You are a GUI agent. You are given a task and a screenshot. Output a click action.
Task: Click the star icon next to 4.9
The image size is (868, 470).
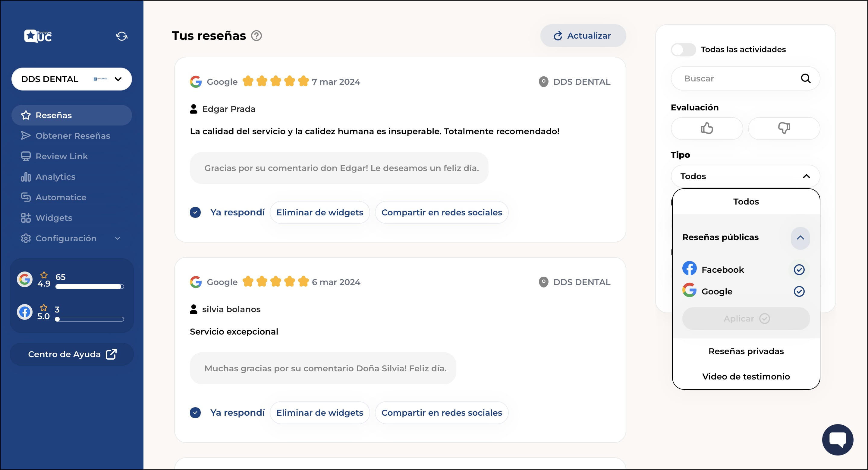[44, 275]
